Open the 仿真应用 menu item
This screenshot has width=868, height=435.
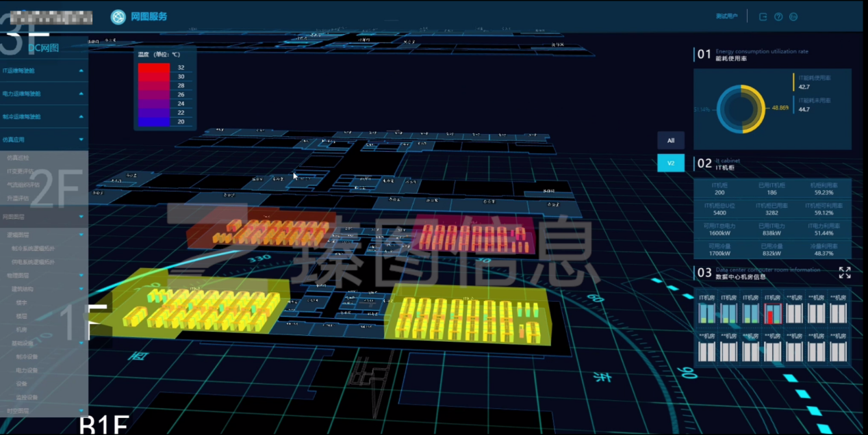pyautogui.click(x=44, y=140)
